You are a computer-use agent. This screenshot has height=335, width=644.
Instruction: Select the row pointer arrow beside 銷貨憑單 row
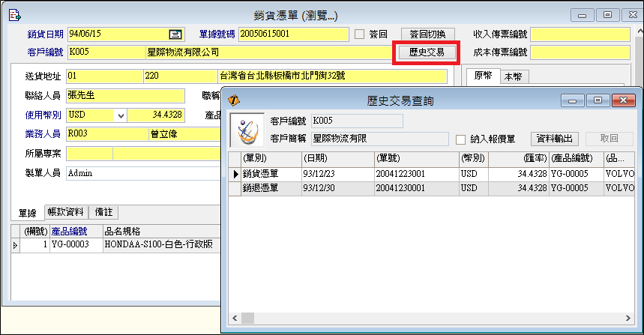[x=235, y=174]
